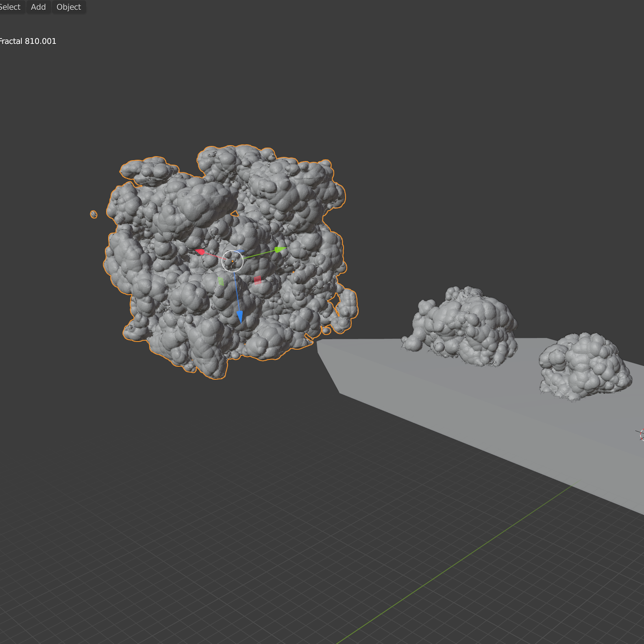Open the Add menu
This screenshot has height=644, width=644.
coord(38,7)
